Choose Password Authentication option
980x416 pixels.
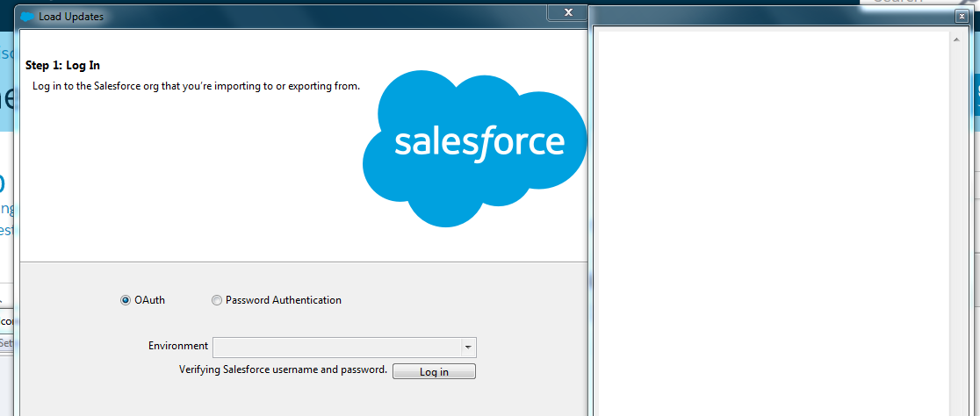tap(217, 300)
